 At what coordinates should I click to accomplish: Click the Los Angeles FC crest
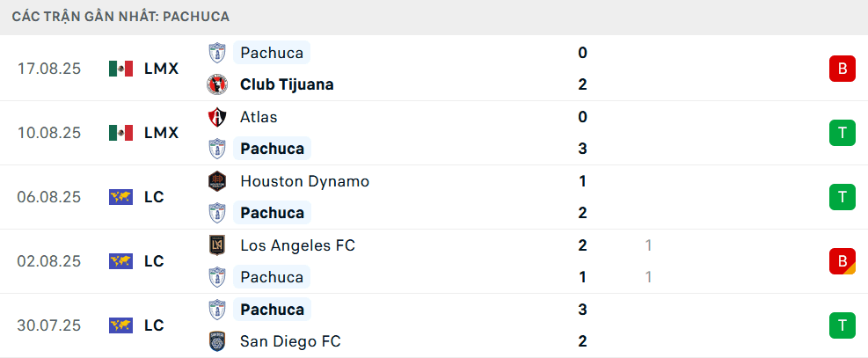pos(216,245)
